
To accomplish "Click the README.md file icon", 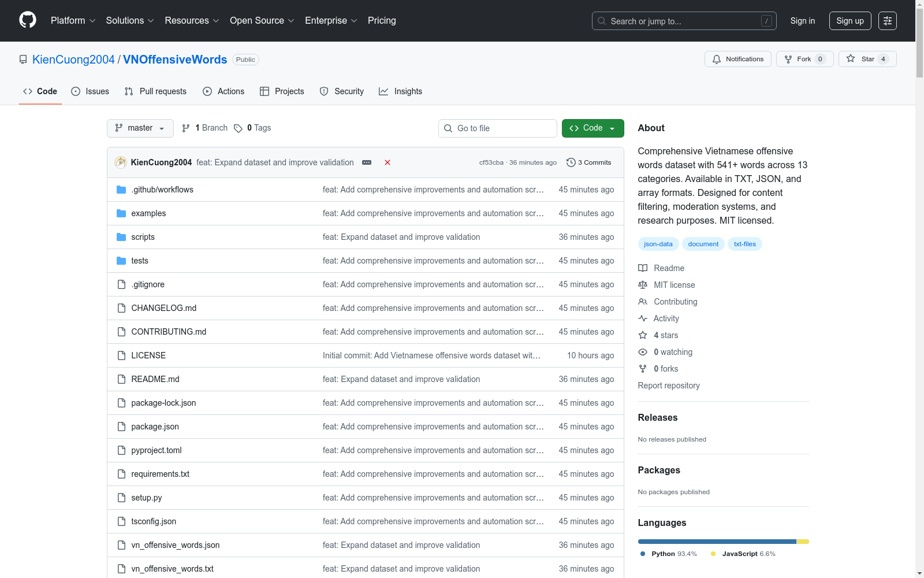I will coord(121,379).
